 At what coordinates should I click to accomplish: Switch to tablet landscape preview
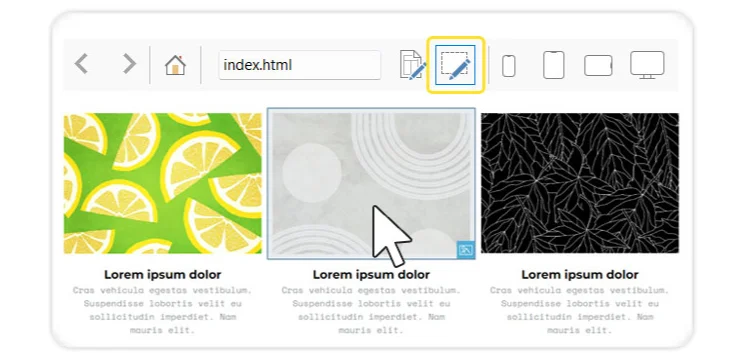coord(598,65)
